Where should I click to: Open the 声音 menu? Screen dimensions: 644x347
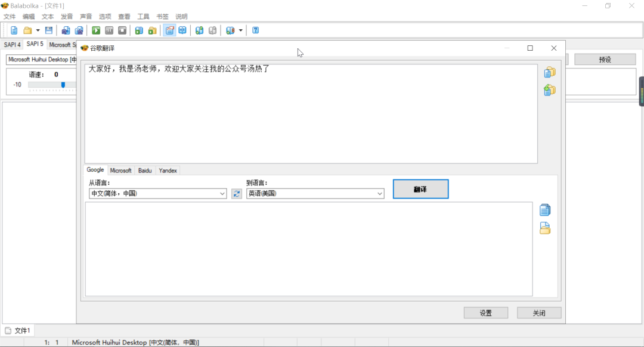[86, 17]
